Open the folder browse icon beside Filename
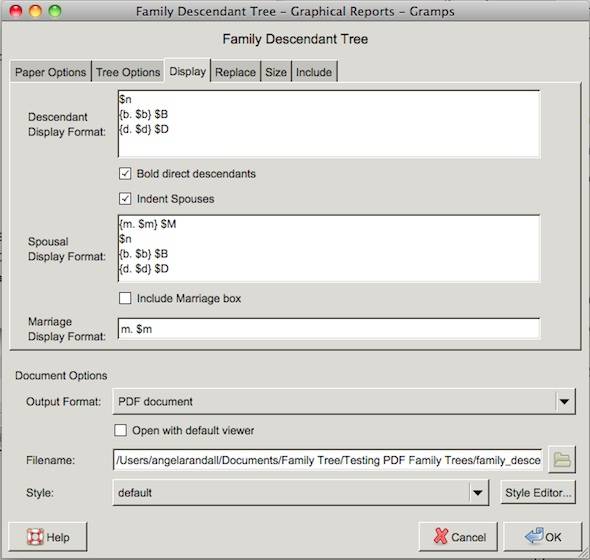590x560 pixels. click(562, 460)
